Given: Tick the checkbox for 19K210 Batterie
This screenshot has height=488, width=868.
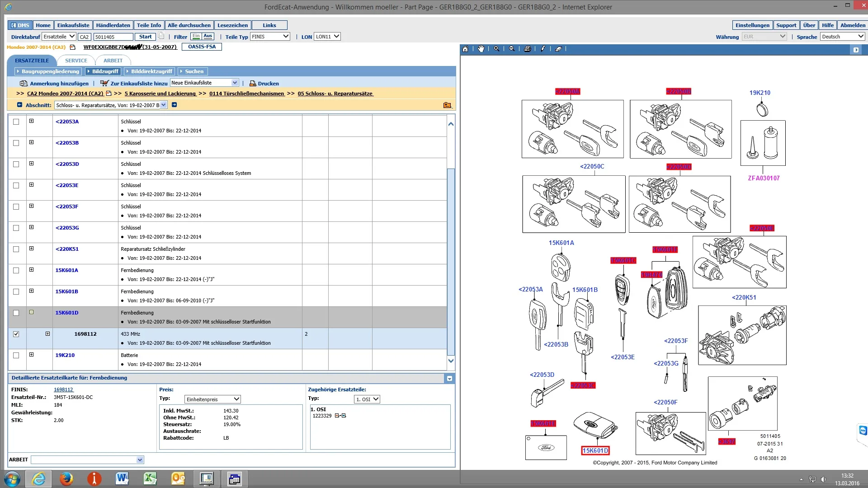Looking at the screenshot, I should point(16,355).
